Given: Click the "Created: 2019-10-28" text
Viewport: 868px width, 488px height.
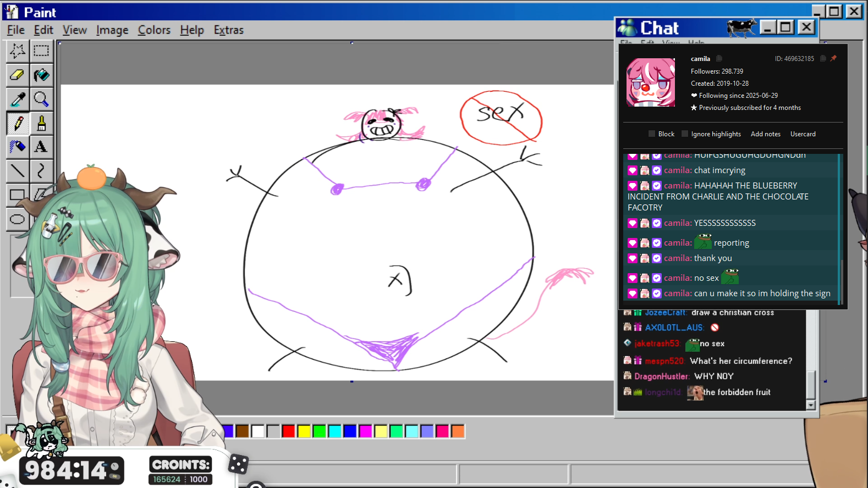Looking at the screenshot, I should pyautogui.click(x=719, y=84).
